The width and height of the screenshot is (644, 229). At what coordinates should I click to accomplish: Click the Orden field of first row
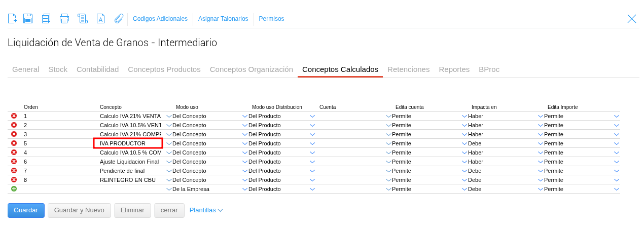click(56, 116)
